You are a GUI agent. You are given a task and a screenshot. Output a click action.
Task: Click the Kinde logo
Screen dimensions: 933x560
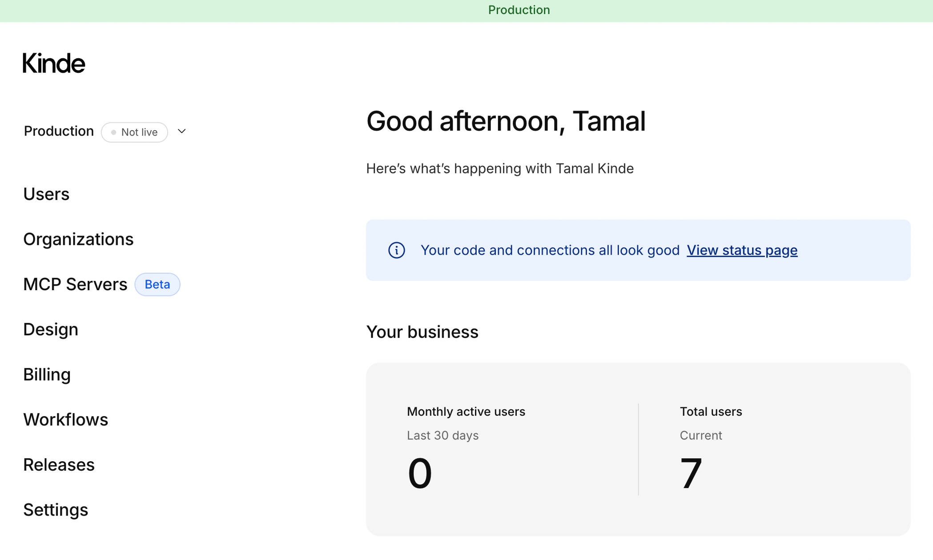[54, 63]
